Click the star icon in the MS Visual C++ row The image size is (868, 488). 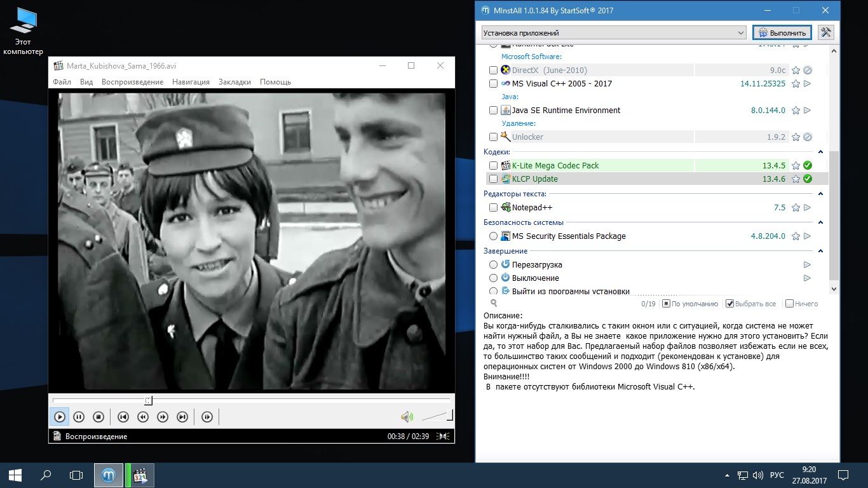[x=796, y=84]
